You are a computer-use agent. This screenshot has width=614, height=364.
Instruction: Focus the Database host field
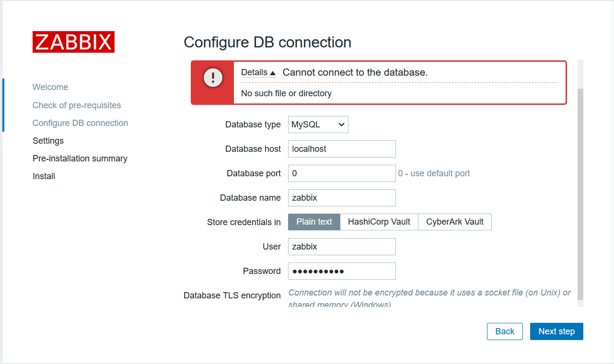[x=342, y=149]
